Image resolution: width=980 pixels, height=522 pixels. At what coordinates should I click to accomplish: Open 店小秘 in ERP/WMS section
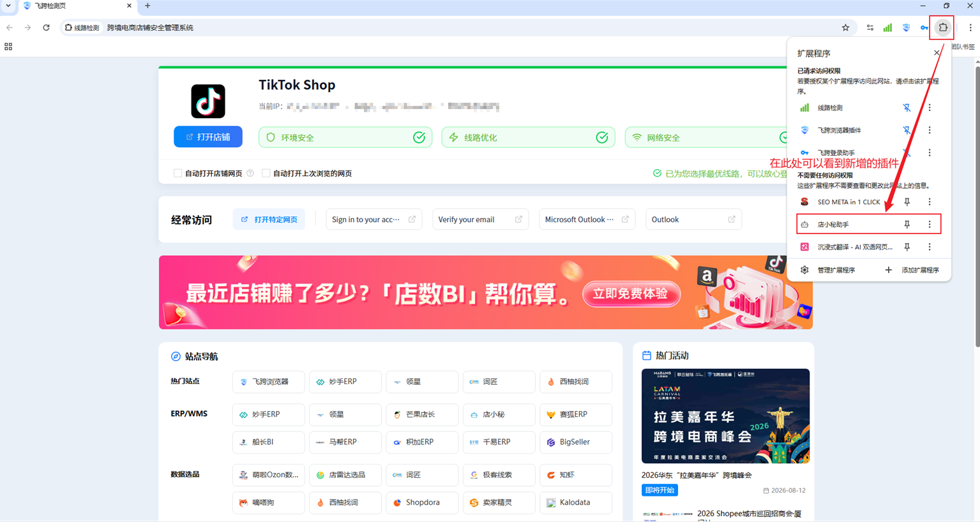pos(499,414)
